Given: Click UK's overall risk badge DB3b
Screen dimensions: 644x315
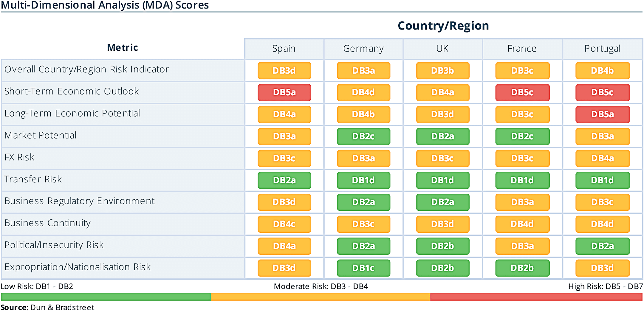Looking at the screenshot, I should pos(443,71).
